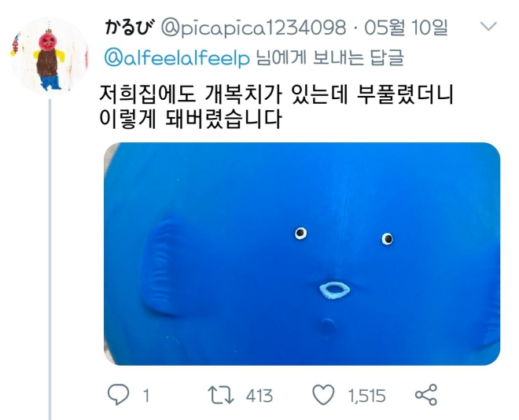Retweet this tweet using the arrows icon
The width and height of the screenshot is (519, 420).
pyautogui.click(x=221, y=395)
